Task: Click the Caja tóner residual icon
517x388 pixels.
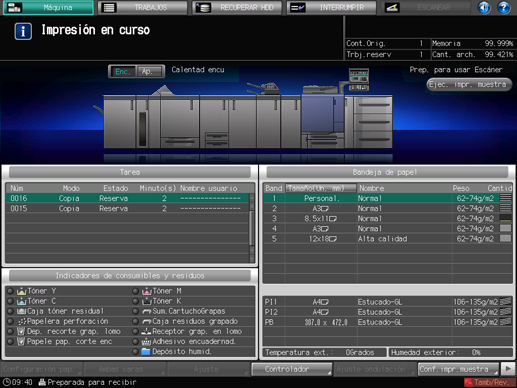Action: 21,311
